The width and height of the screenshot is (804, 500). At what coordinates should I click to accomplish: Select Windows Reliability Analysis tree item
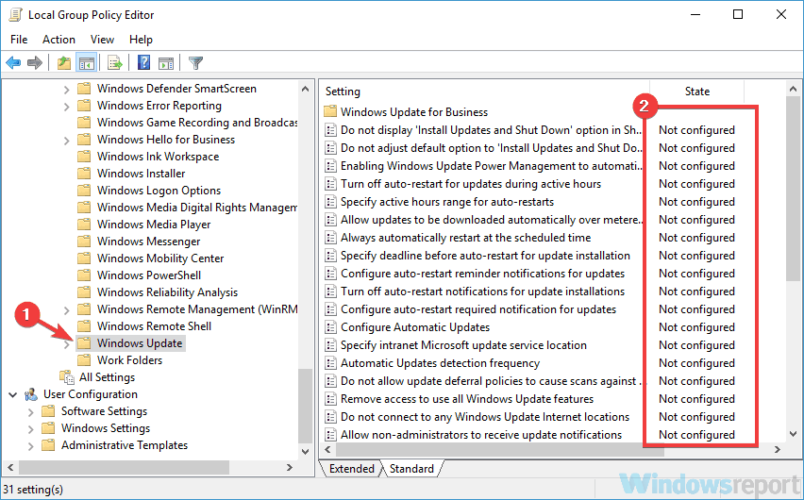(167, 292)
